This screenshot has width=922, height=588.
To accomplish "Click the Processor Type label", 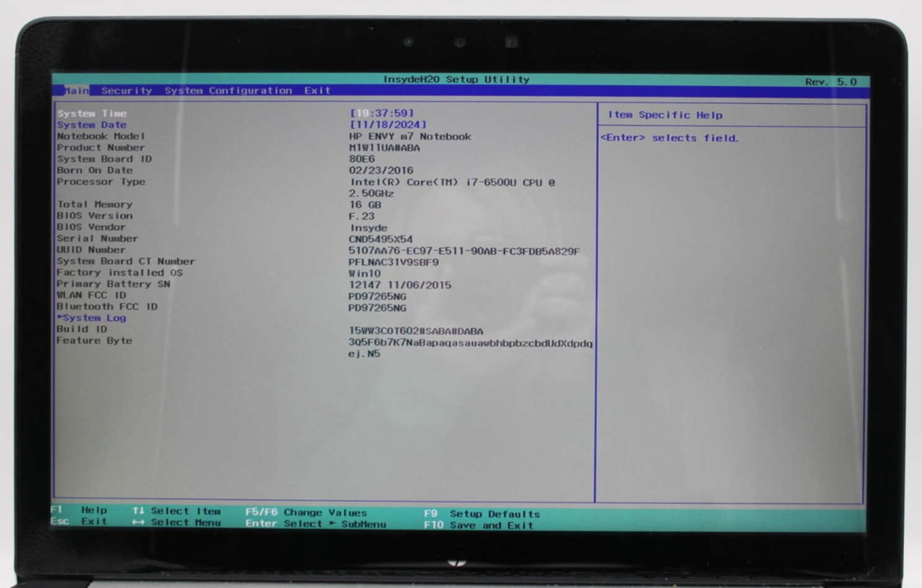I will [x=101, y=182].
